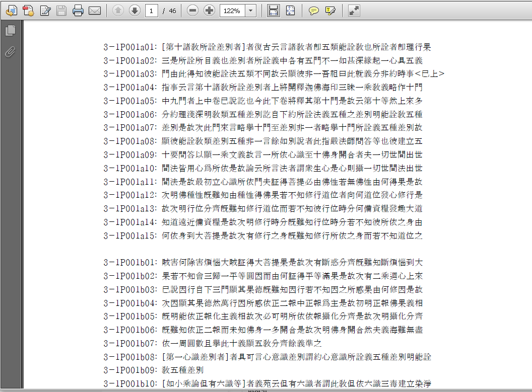Click the Save floppy disk icon

(x=61, y=10)
